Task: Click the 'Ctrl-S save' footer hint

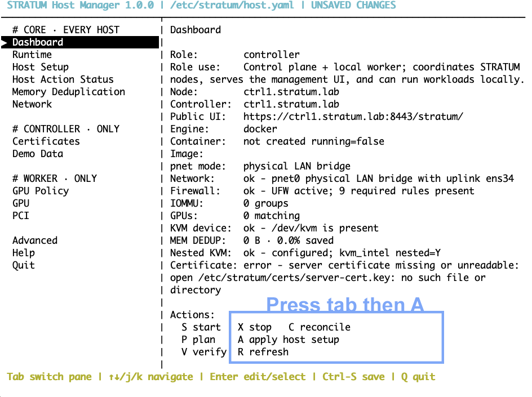Action: tap(353, 377)
